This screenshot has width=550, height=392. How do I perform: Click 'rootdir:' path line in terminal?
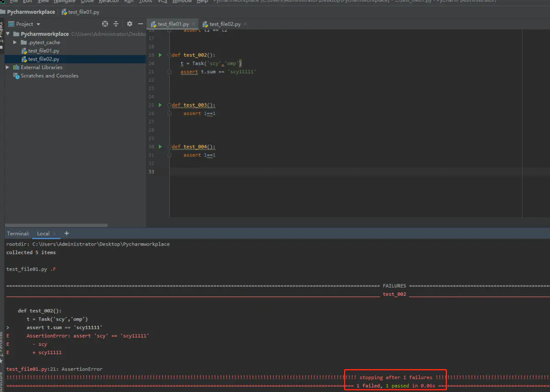(88, 244)
